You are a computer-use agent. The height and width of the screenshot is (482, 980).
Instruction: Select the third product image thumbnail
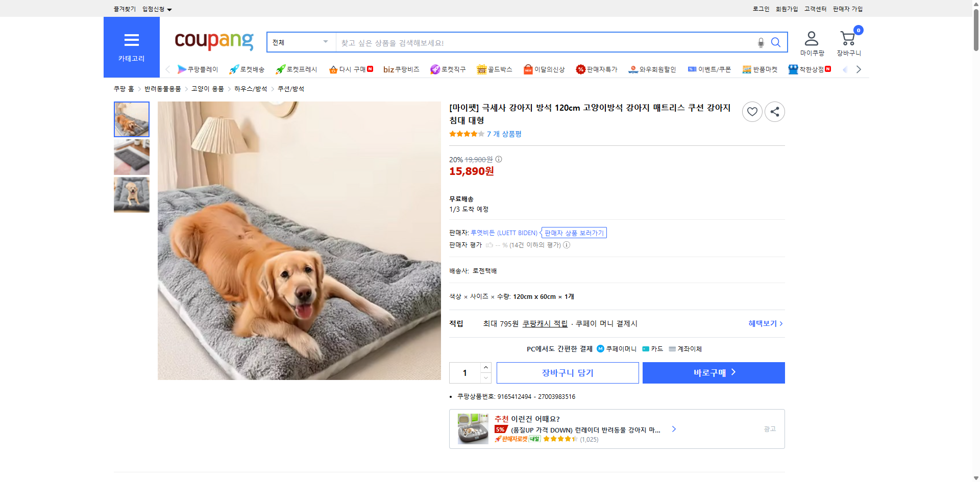click(x=131, y=194)
